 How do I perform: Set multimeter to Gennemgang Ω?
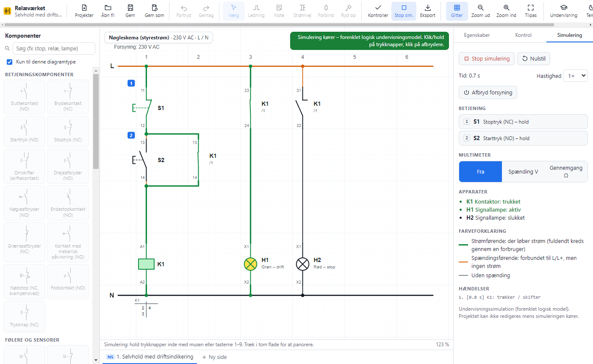(x=566, y=171)
